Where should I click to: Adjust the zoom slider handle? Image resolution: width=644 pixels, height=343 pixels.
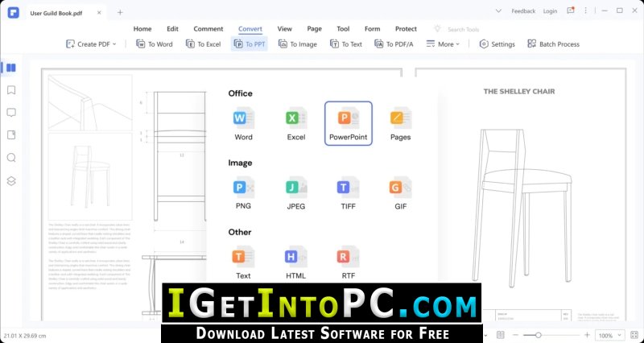(538, 336)
